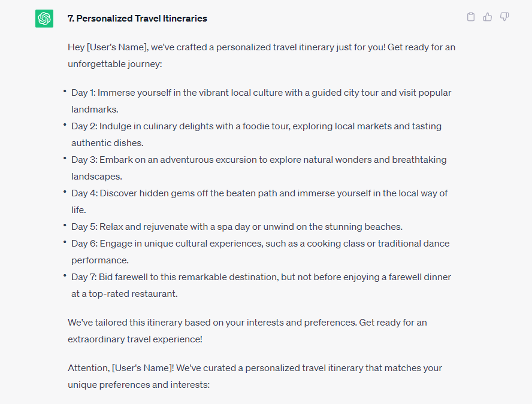Click the Day 6 cultural experiences item
This screenshot has width=532, height=404.
pyautogui.click(x=261, y=252)
